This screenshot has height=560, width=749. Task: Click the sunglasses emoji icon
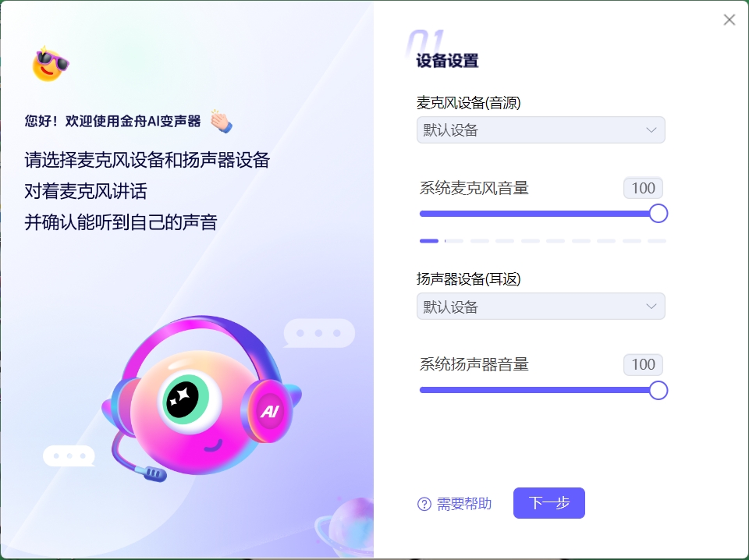pos(51,64)
